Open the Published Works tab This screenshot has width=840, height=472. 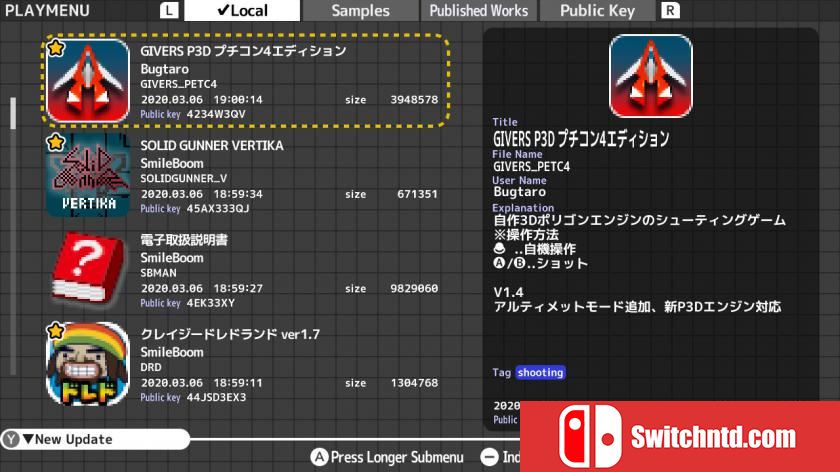tap(478, 10)
